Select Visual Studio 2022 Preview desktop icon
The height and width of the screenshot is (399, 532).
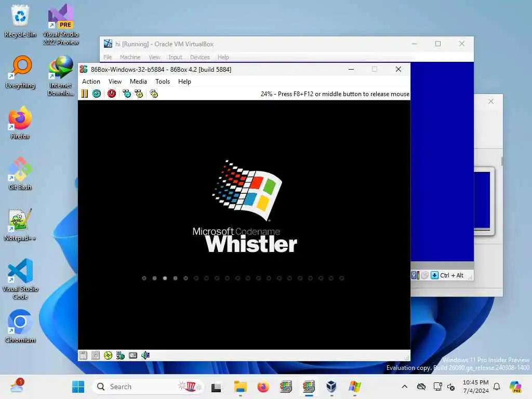tap(61, 24)
